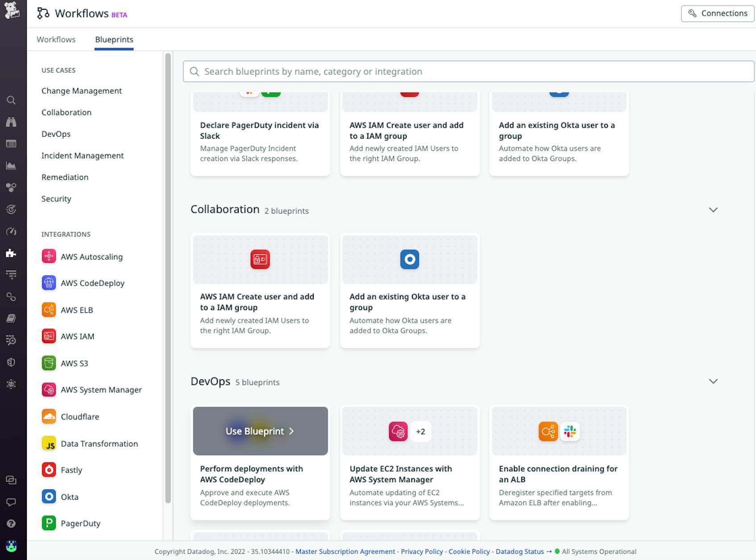Collapse the Collaboration blueprints section
Screen dimensions: 756x560
point(714,209)
